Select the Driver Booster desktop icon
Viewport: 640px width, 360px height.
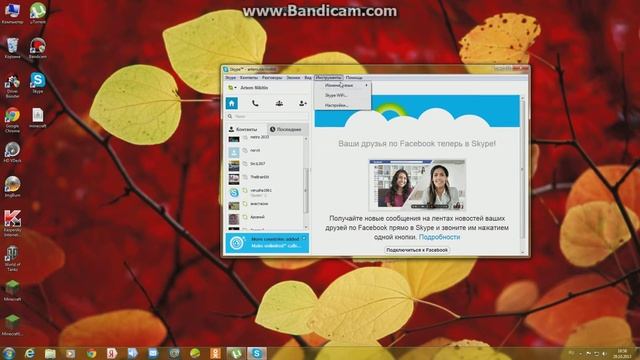[x=12, y=86]
